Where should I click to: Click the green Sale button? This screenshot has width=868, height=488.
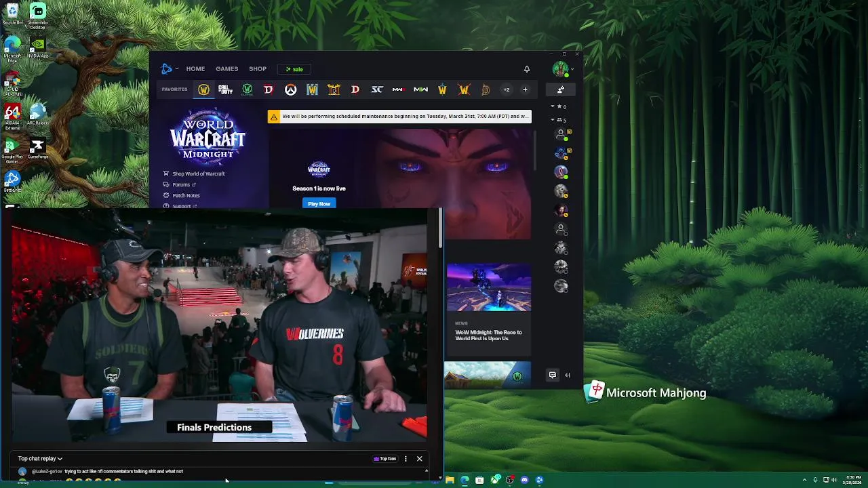(x=294, y=68)
